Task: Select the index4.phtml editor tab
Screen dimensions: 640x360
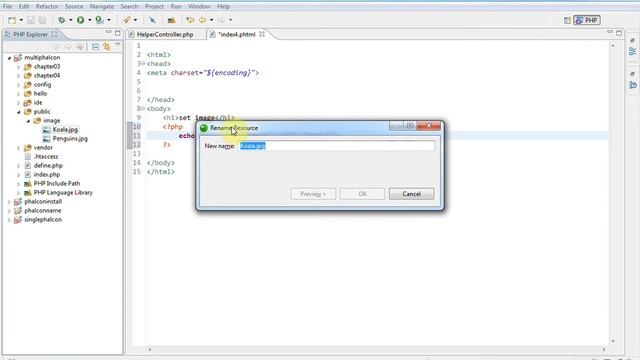Action: pos(237,35)
